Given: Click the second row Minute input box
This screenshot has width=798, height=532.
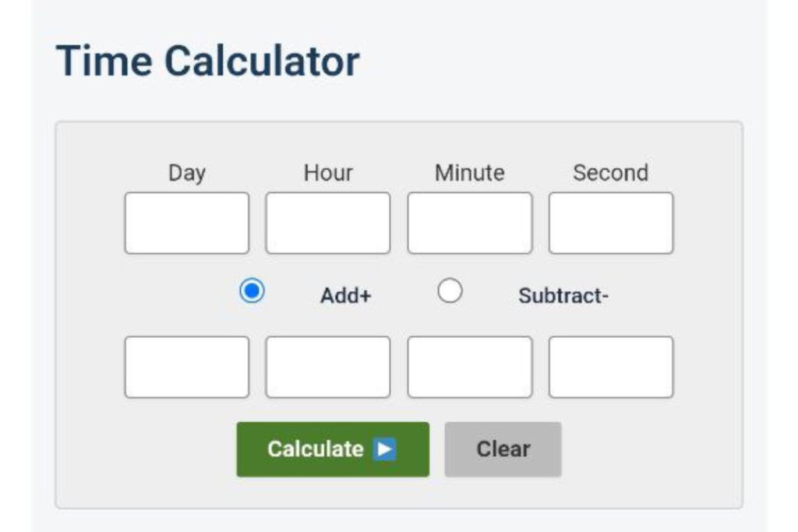Looking at the screenshot, I should tap(470, 367).
